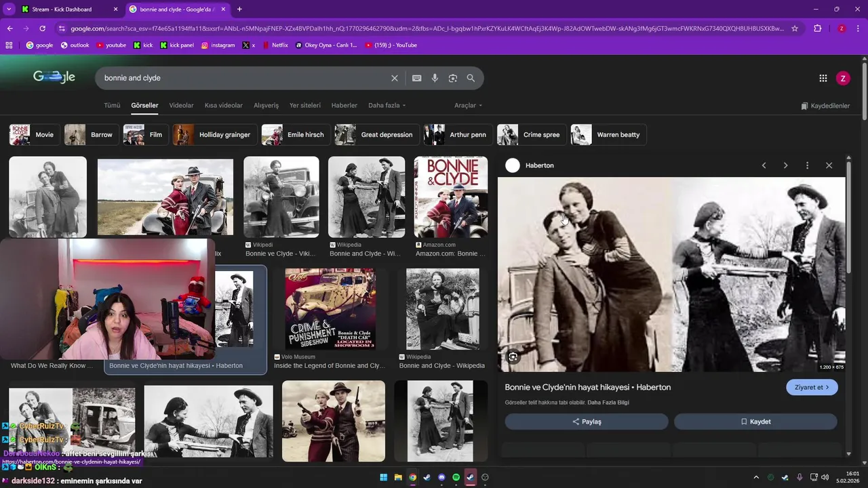The image size is (868, 488).
Task: Go back with the browser back arrow
Action: [9, 28]
